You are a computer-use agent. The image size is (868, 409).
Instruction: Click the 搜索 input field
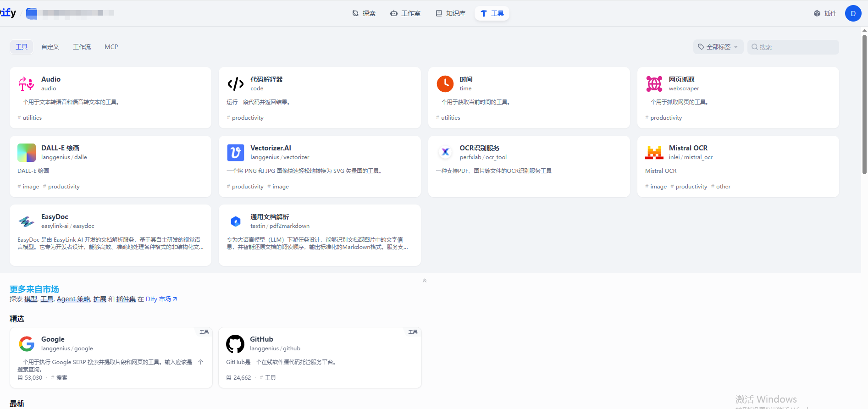tap(793, 47)
